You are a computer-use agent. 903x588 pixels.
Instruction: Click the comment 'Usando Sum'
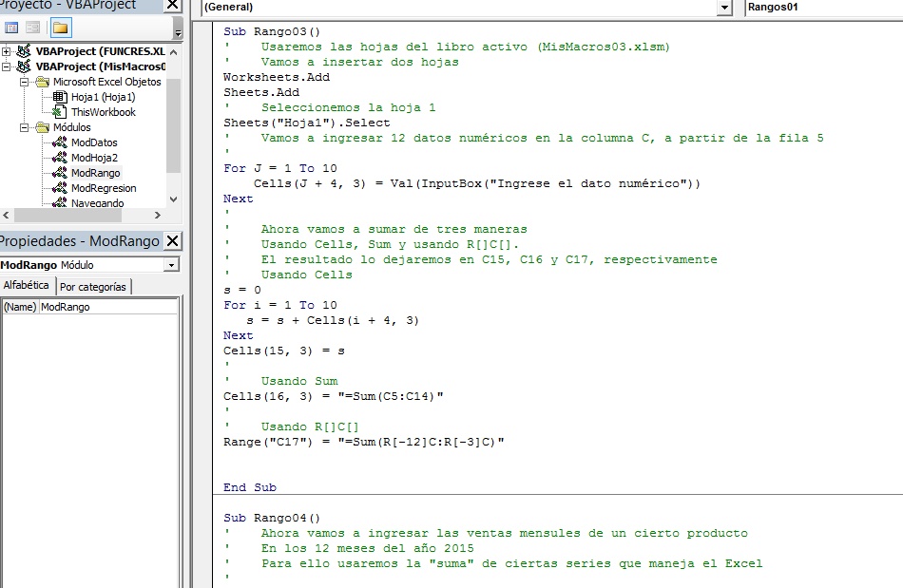tap(299, 381)
